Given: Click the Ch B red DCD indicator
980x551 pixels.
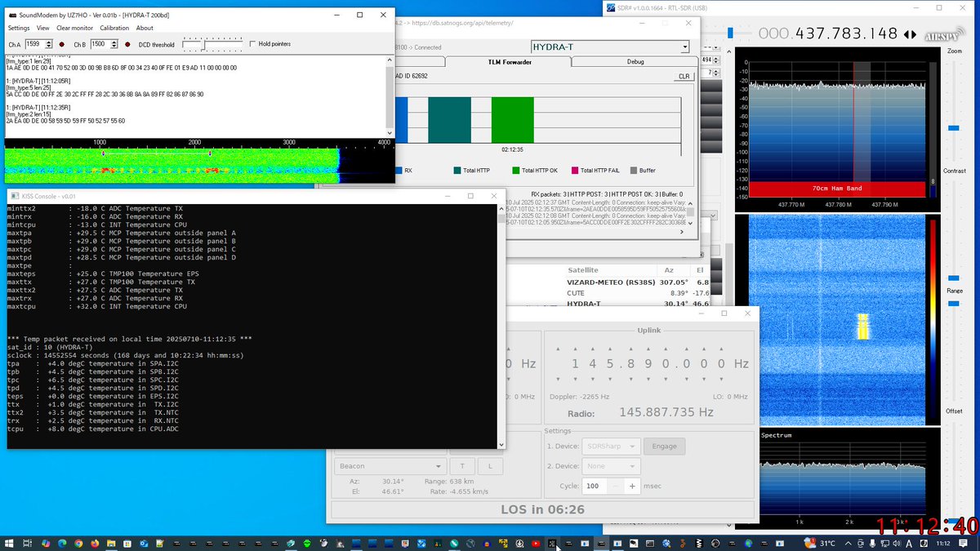Looking at the screenshot, I should click(x=128, y=45).
